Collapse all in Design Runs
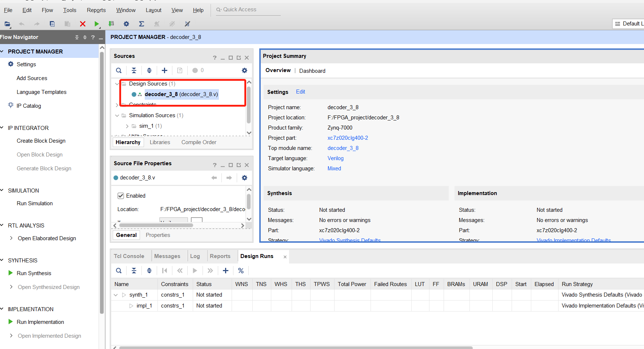This screenshot has width=644, height=349. click(134, 271)
